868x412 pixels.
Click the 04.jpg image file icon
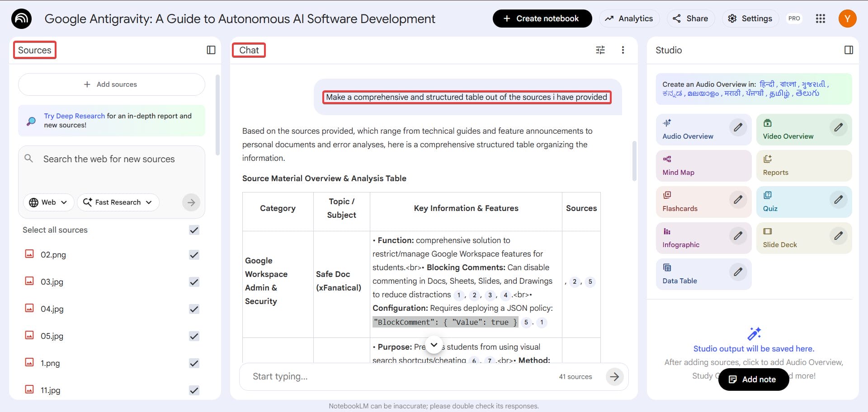(29, 308)
